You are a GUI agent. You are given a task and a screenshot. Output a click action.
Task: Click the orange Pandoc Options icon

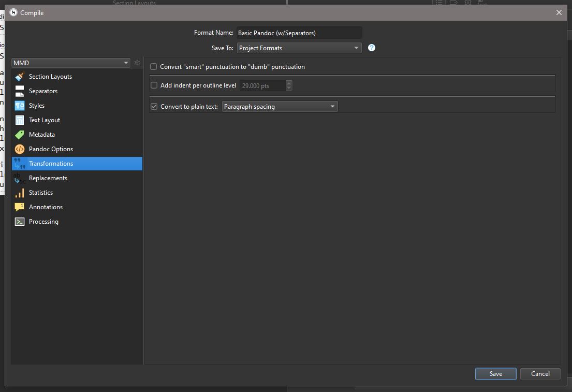[20, 149]
